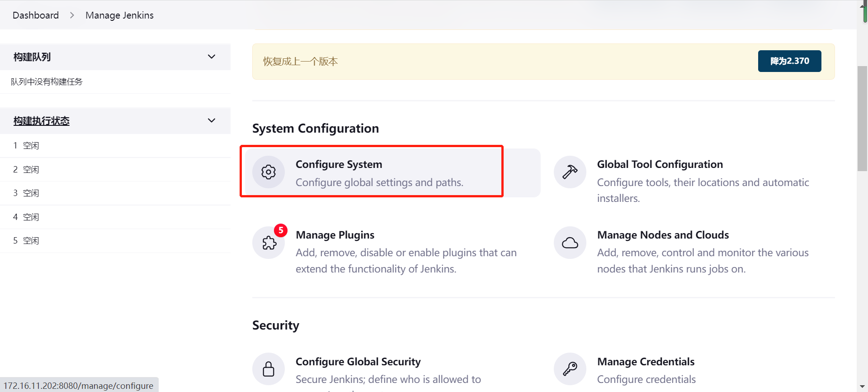This screenshot has width=868, height=392.
Task: Click the Manage Plugins puzzle icon
Action: pos(269,243)
